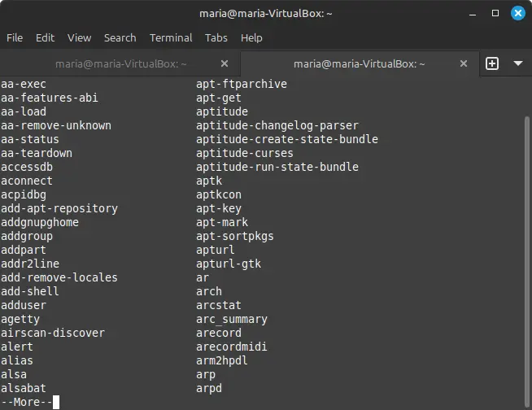Click the arm2hpdl entry

(222, 361)
